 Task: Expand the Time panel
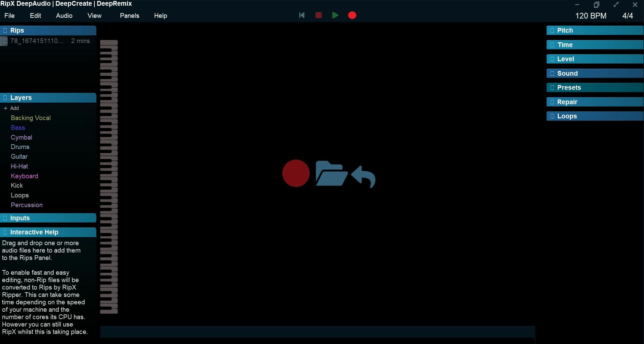pos(595,45)
